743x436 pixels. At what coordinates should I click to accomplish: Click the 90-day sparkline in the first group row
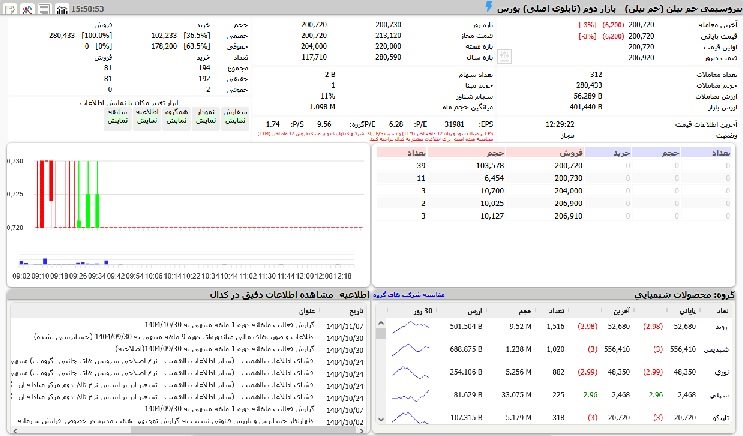pos(411,325)
